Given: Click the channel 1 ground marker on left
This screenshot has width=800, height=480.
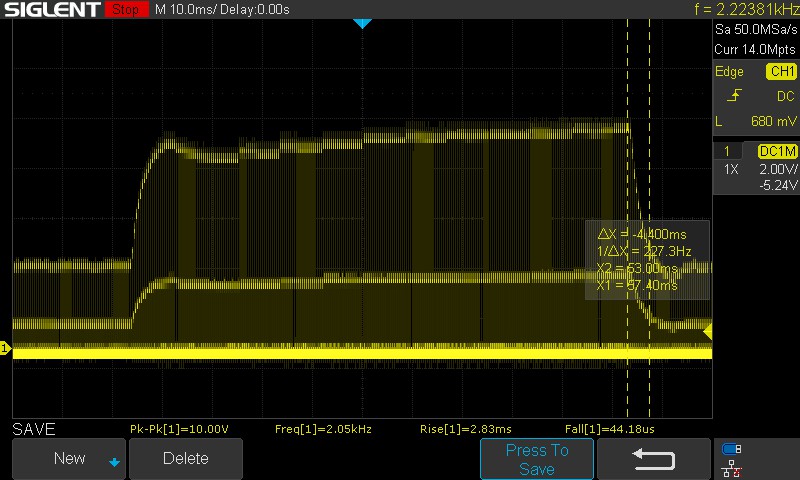Looking at the screenshot, I should point(5,349).
